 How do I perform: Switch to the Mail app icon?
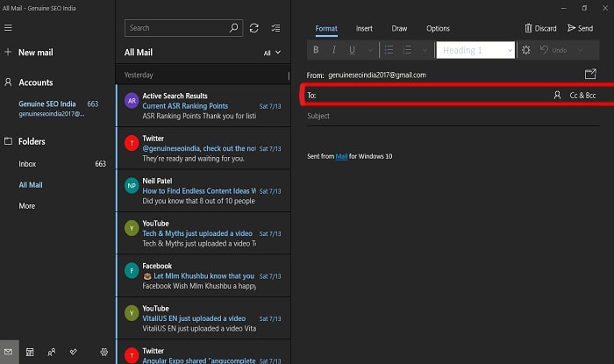(9, 352)
